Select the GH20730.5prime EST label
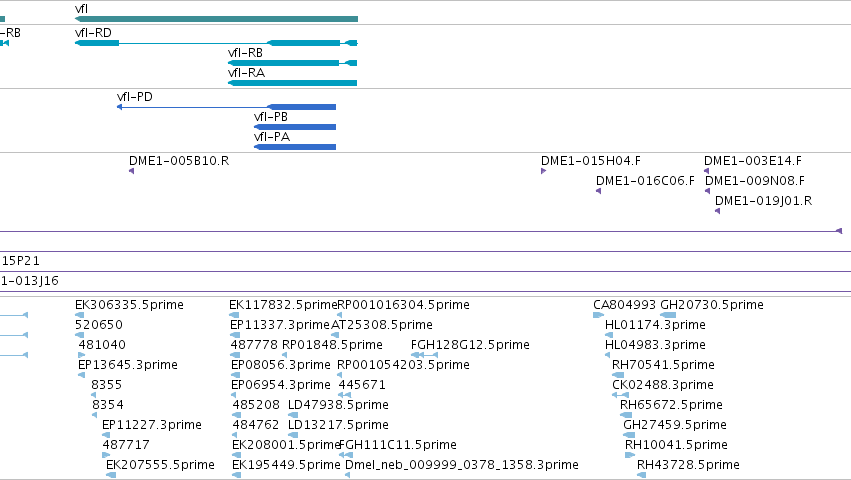Viewport: 851px width, 480px height. (712, 305)
